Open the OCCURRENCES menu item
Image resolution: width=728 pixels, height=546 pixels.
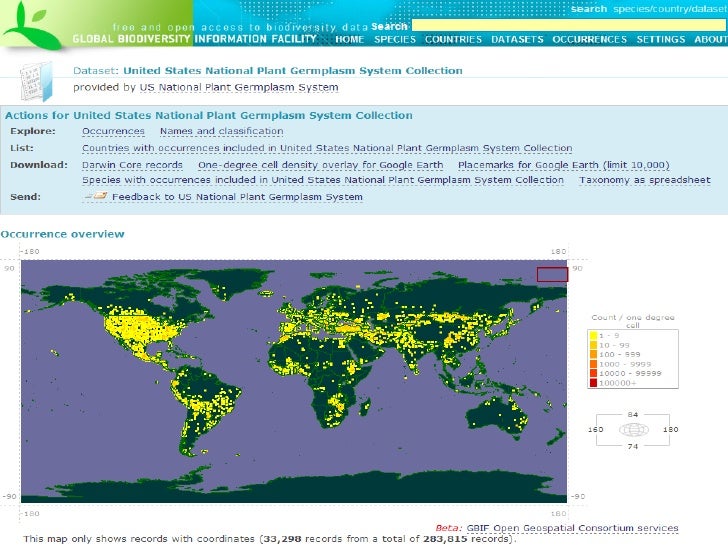(x=590, y=39)
